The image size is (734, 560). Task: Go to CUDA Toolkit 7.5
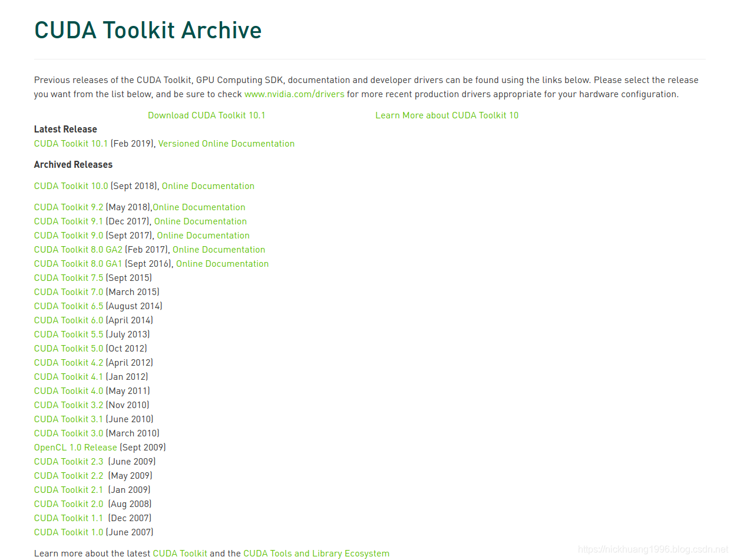click(x=68, y=278)
